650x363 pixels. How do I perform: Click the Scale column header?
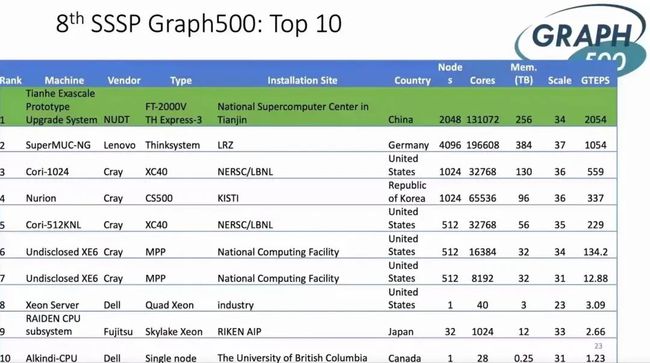point(560,80)
